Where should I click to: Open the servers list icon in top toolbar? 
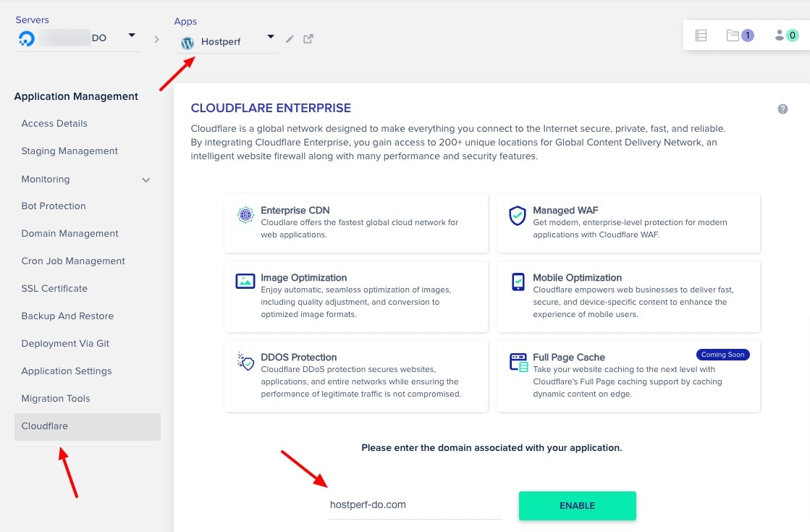coord(701,35)
